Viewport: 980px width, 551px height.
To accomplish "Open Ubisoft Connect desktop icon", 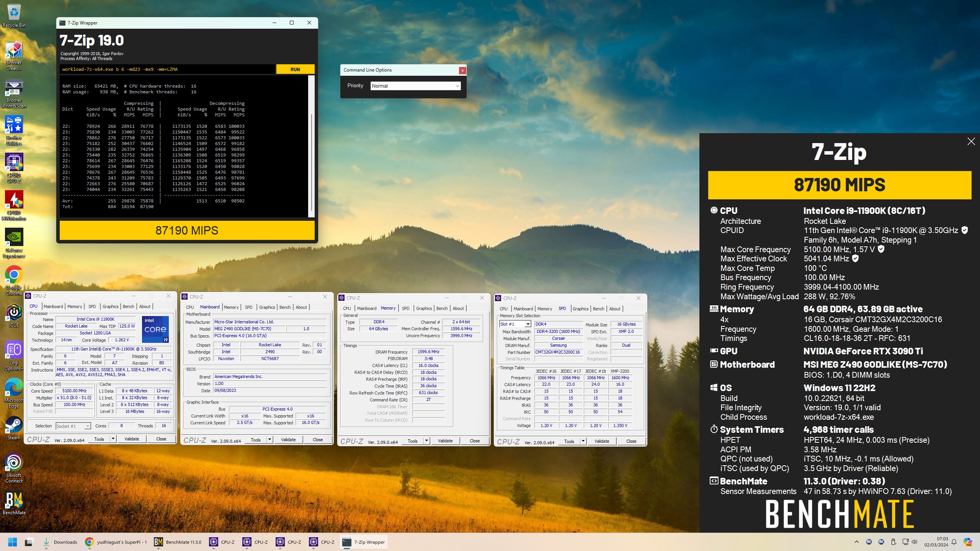I will [14, 468].
